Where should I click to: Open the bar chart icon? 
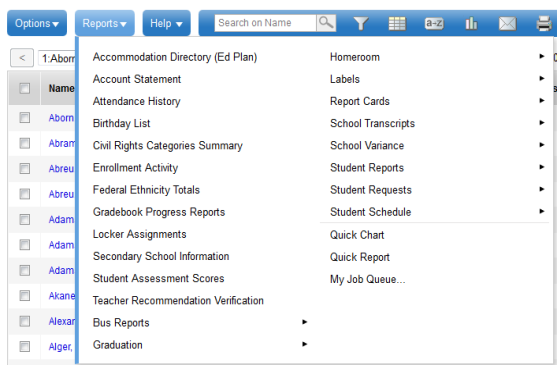tap(471, 24)
